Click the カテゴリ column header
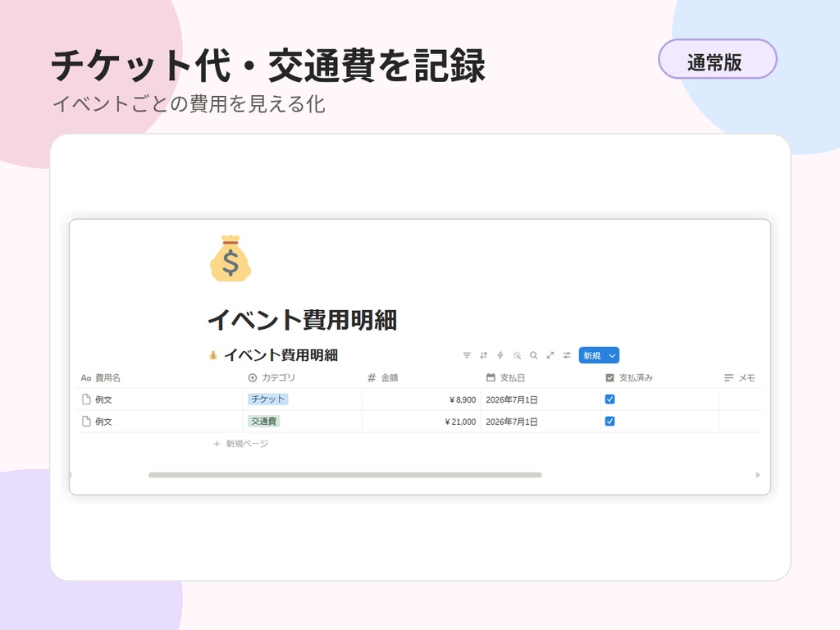 302,377
